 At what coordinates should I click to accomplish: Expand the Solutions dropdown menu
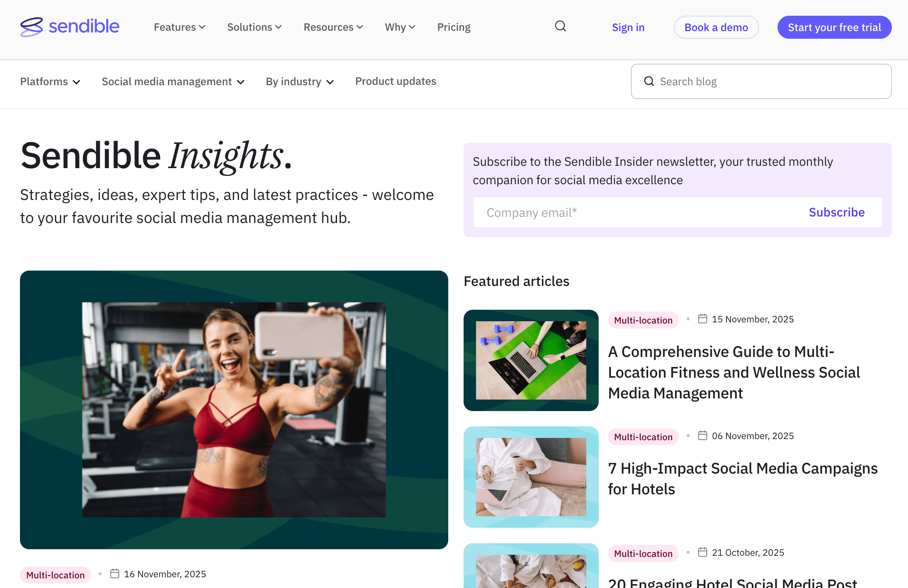click(254, 27)
